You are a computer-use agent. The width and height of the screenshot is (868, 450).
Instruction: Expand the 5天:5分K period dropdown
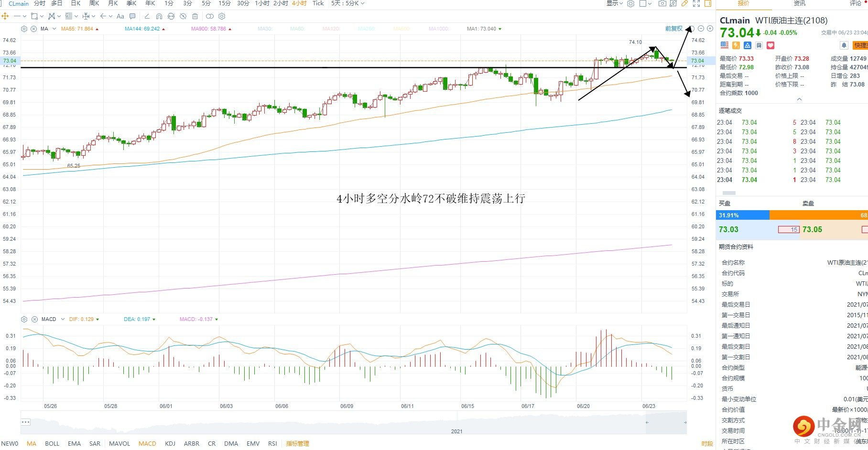(x=347, y=3)
